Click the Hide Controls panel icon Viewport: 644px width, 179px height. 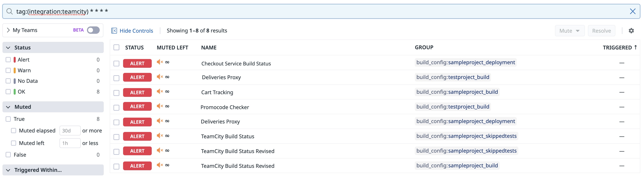click(x=114, y=31)
